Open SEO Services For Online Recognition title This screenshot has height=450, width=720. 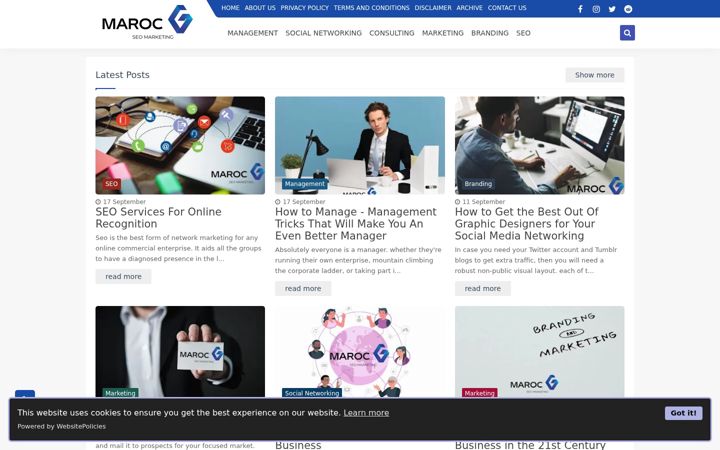pyautogui.click(x=158, y=218)
